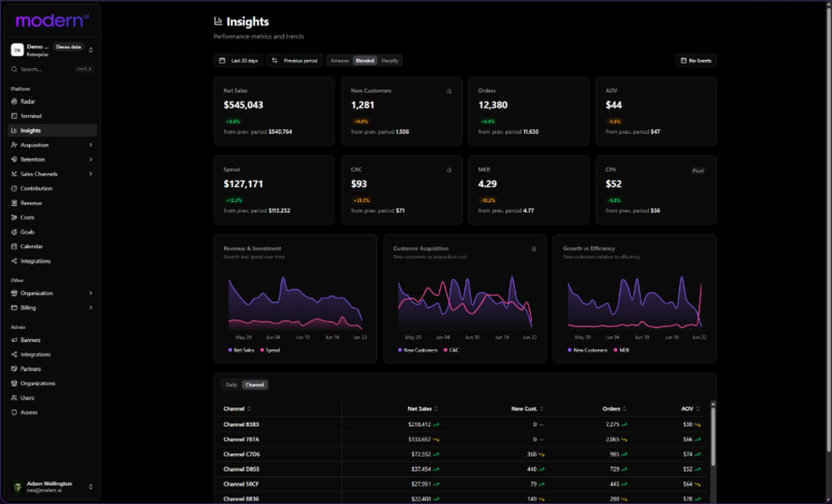This screenshot has width=832, height=504.
Task: Open Contribution via its pie icon
Action: pyautogui.click(x=14, y=188)
